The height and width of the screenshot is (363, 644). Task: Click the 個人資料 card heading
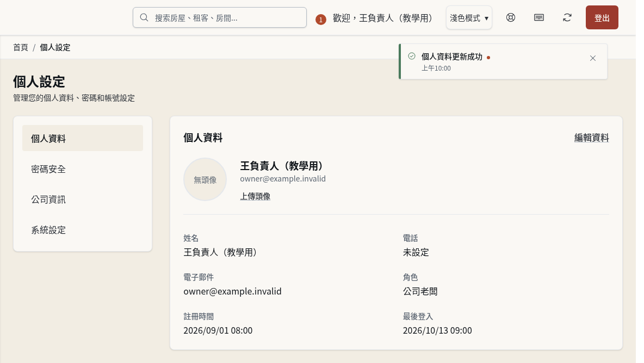(203, 138)
